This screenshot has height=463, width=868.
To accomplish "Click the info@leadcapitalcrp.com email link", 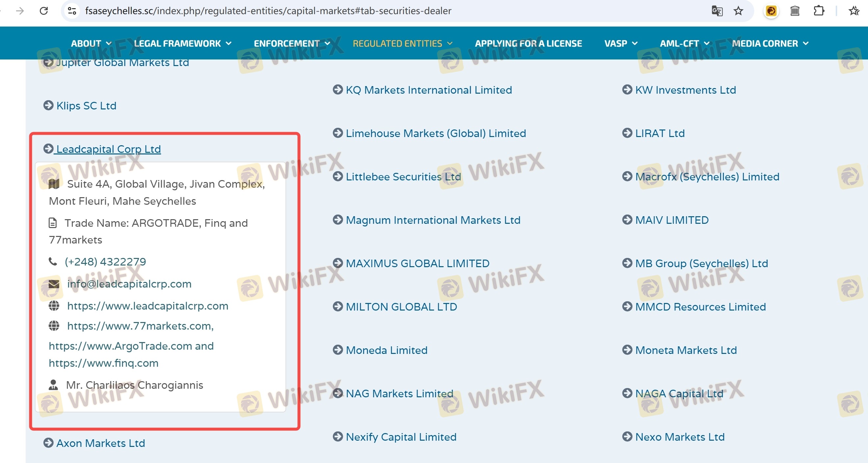I will tap(129, 284).
